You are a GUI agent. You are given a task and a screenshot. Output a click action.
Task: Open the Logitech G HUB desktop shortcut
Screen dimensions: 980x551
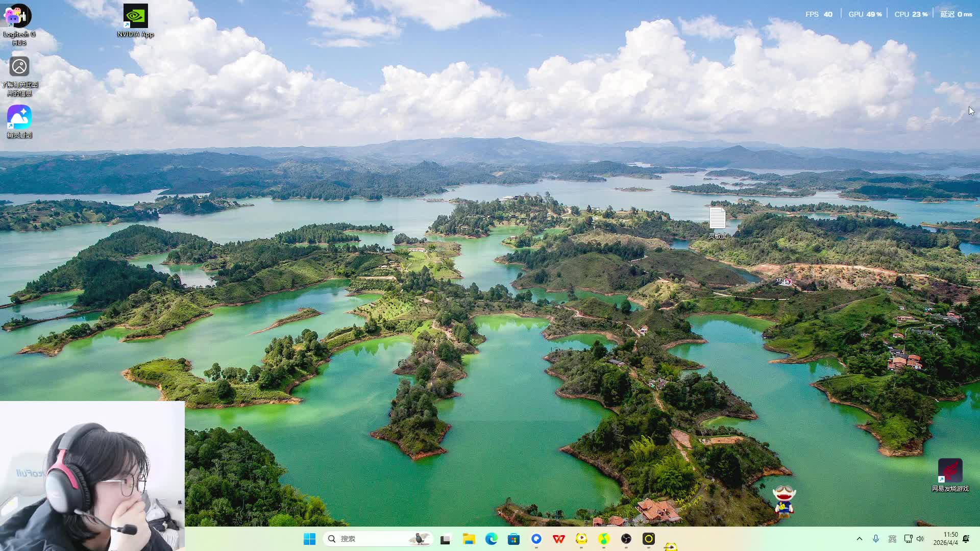pos(19,16)
